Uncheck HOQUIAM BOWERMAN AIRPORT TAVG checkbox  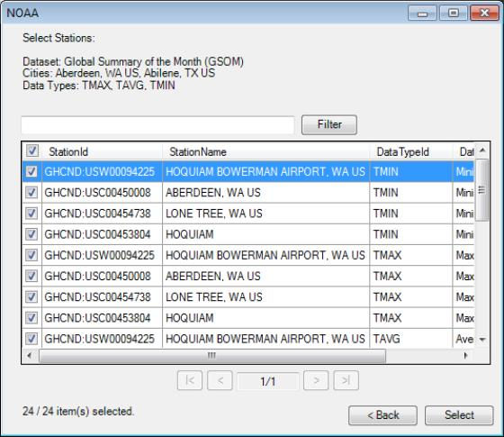point(31,339)
